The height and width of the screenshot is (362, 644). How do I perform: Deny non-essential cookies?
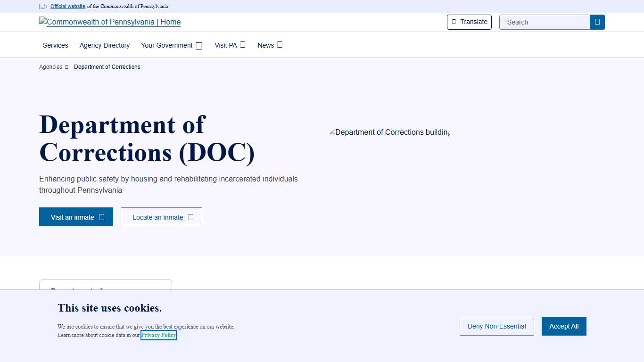(x=496, y=326)
